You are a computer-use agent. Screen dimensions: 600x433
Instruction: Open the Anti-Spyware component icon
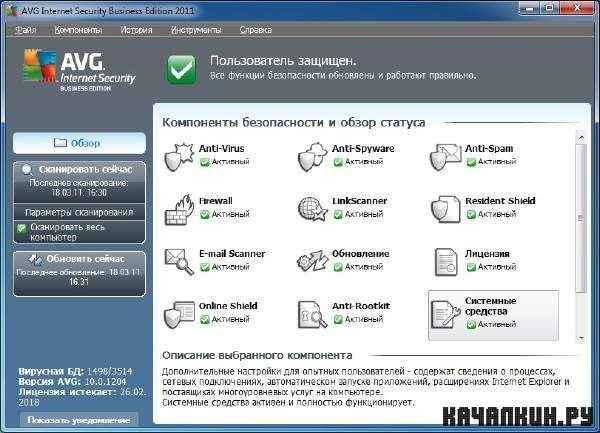point(313,157)
